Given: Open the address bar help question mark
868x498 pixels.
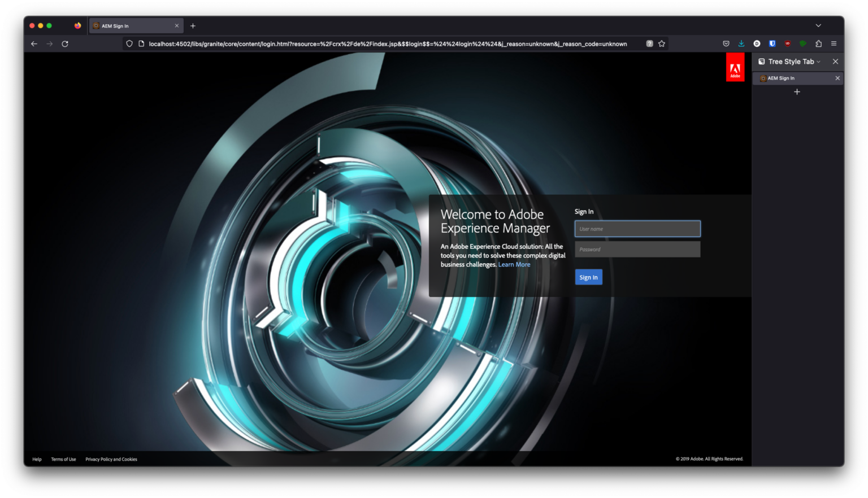Looking at the screenshot, I should (x=649, y=43).
